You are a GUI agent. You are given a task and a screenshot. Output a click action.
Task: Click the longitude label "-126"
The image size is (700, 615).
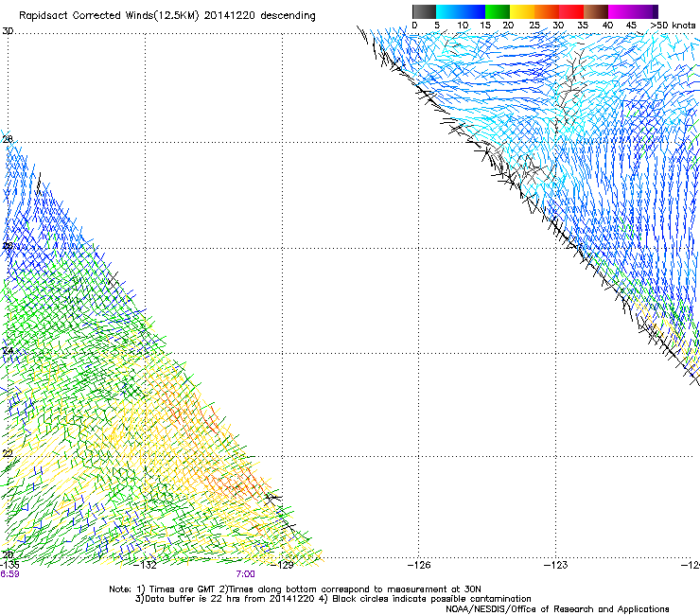(419, 565)
